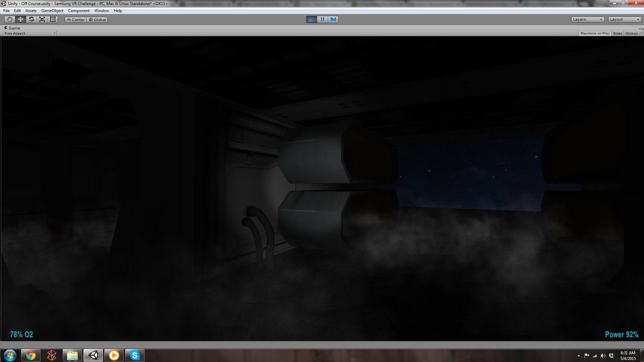Select the Hand tool

(x=10, y=19)
